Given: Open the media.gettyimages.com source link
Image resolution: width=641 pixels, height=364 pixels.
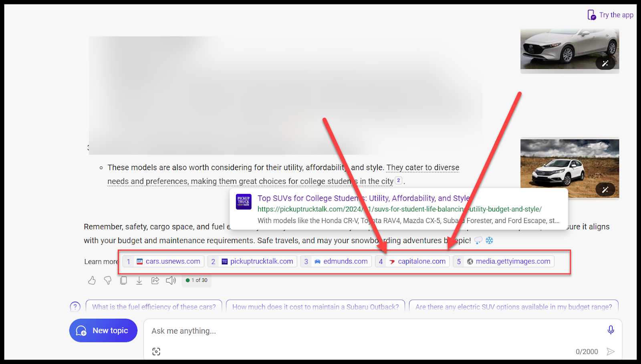Looking at the screenshot, I should pos(504,261).
